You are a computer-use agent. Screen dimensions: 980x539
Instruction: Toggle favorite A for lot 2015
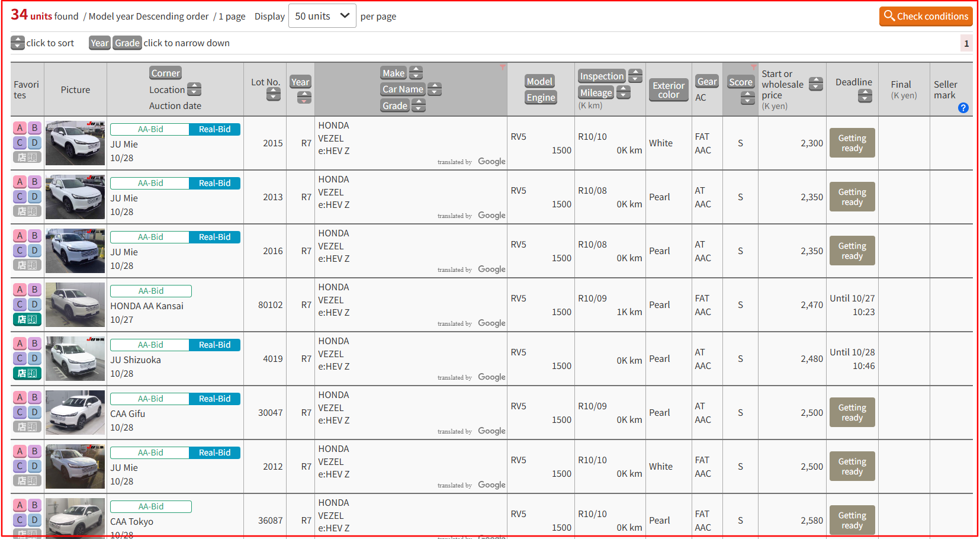[x=20, y=128]
